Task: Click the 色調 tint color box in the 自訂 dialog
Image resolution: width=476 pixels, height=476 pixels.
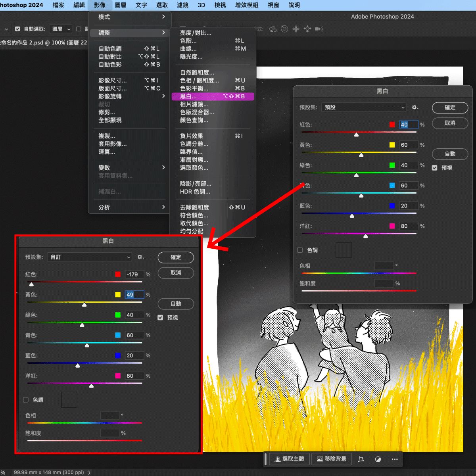Action: coord(69,400)
